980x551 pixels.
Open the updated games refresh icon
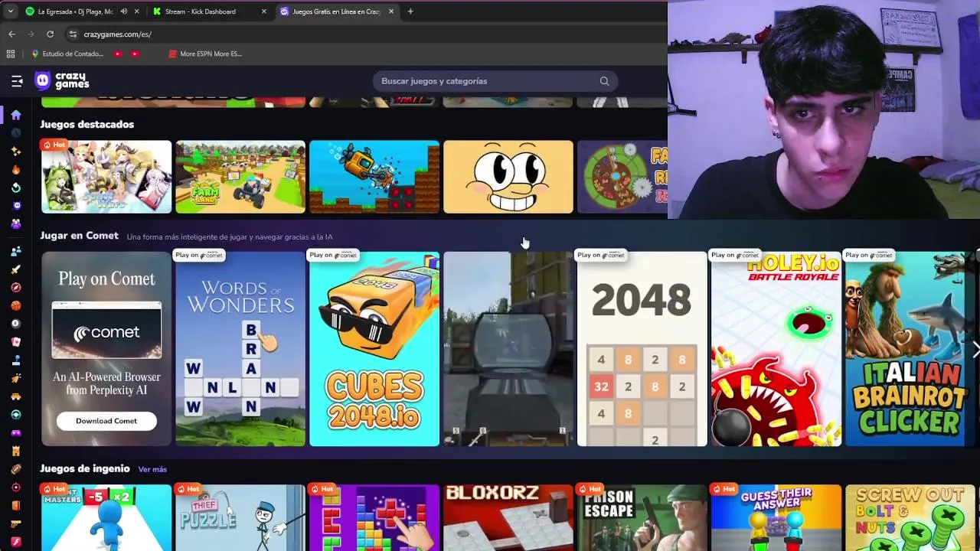pyautogui.click(x=15, y=188)
